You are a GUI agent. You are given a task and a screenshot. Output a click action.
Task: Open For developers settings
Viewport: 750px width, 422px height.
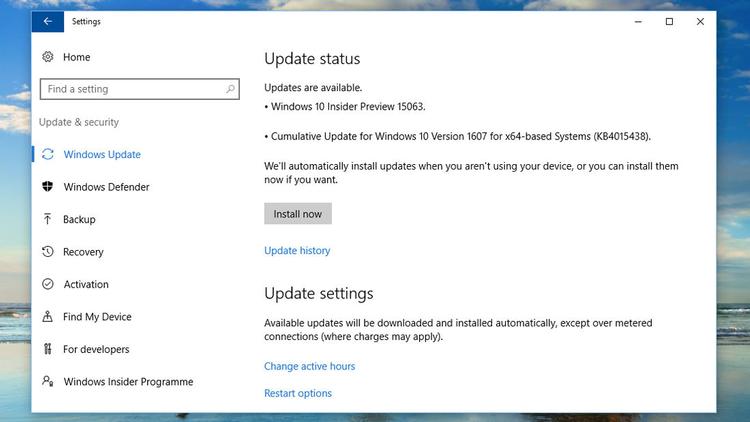click(x=96, y=349)
